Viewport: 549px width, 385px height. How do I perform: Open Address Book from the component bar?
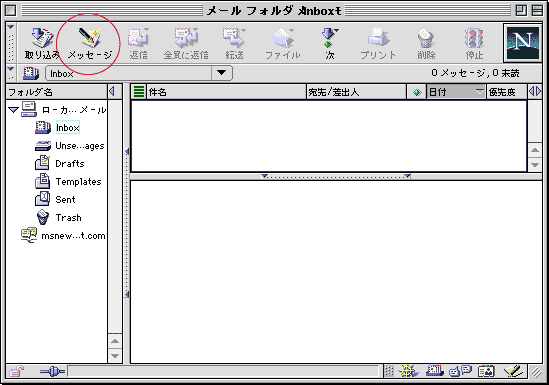486,371
